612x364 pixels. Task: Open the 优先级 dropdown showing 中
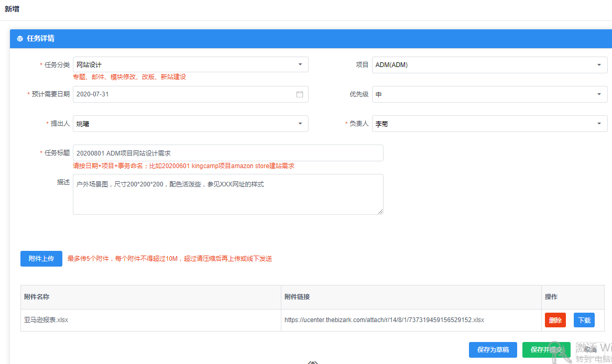tap(489, 94)
